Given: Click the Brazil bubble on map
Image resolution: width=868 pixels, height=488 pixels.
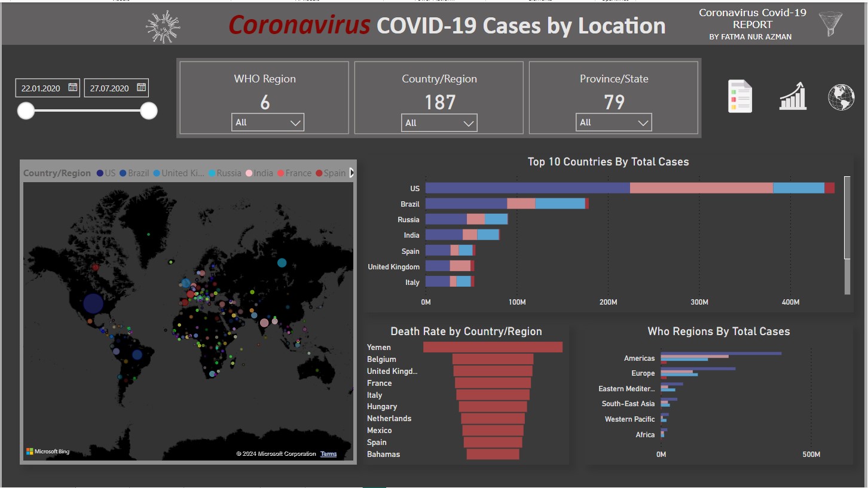Looking at the screenshot, I should click(137, 354).
